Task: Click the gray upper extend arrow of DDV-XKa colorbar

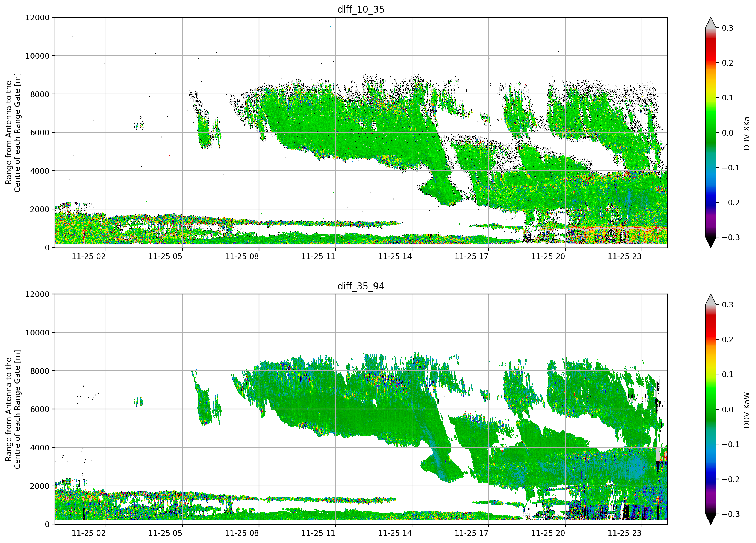Action: pos(711,23)
